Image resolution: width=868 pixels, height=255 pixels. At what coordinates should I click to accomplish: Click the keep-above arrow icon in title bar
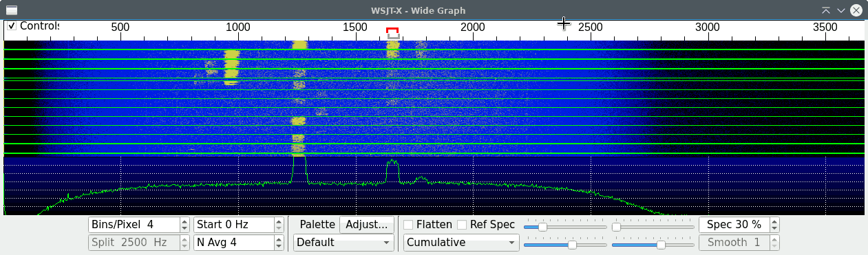click(826, 10)
